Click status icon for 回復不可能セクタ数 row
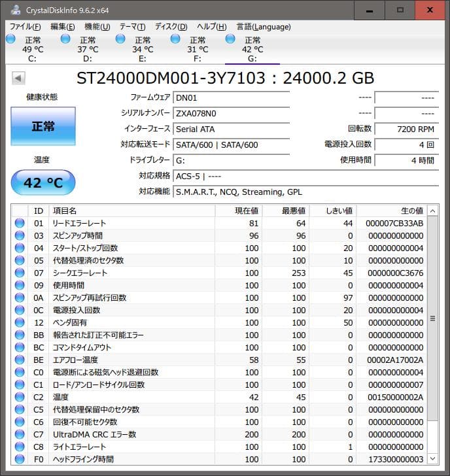450x476 pixels. tap(20, 422)
